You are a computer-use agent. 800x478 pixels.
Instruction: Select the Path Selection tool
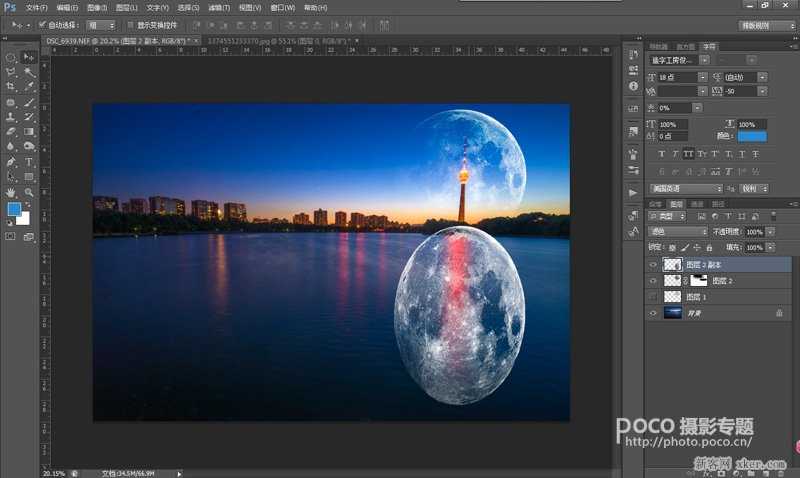click(11, 177)
